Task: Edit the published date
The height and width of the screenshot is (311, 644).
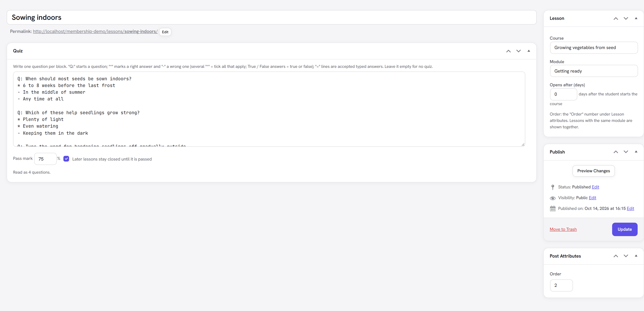Action: click(630, 208)
